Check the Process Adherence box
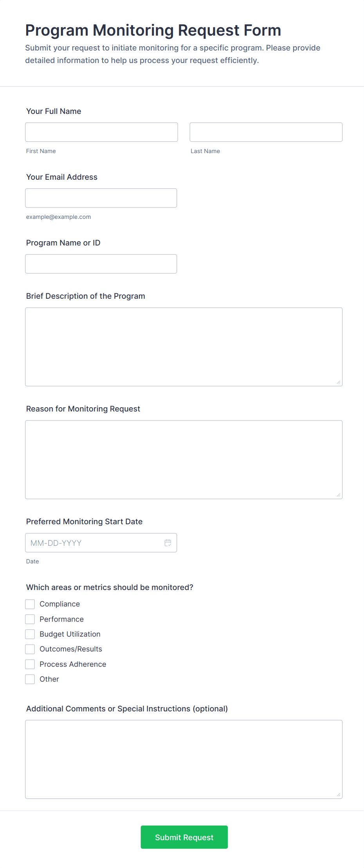Viewport: 364px width, 868px height. pos(30,664)
